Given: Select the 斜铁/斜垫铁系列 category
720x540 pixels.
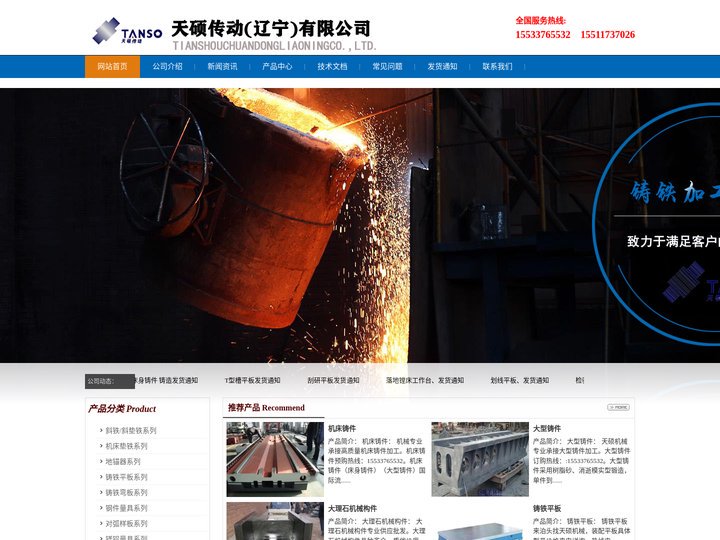Looking at the screenshot, I should [x=131, y=431].
